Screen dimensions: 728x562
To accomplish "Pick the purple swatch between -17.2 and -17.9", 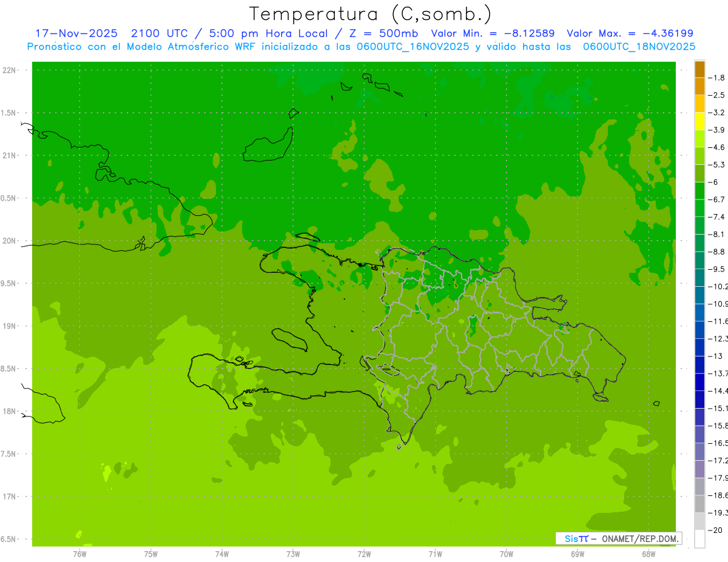I will click(x=699, y=469).
